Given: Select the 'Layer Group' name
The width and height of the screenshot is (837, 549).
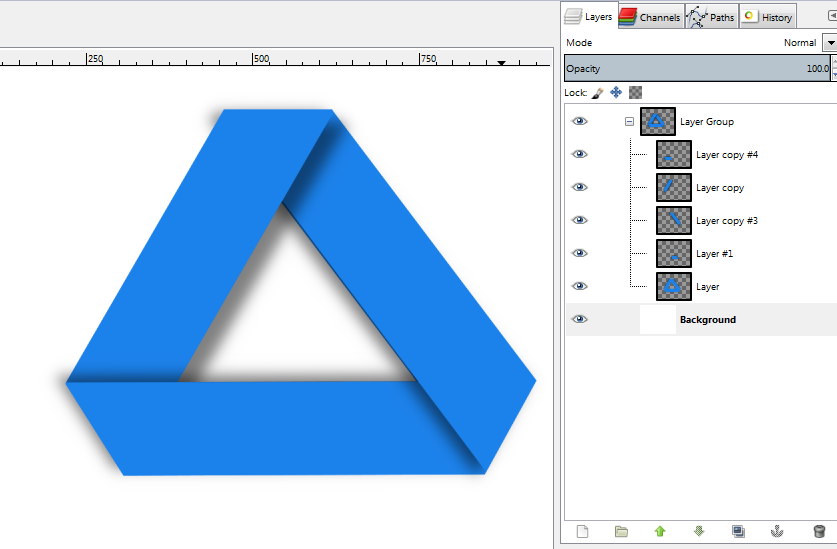Looking at the screenshot, I should [707, 122].
